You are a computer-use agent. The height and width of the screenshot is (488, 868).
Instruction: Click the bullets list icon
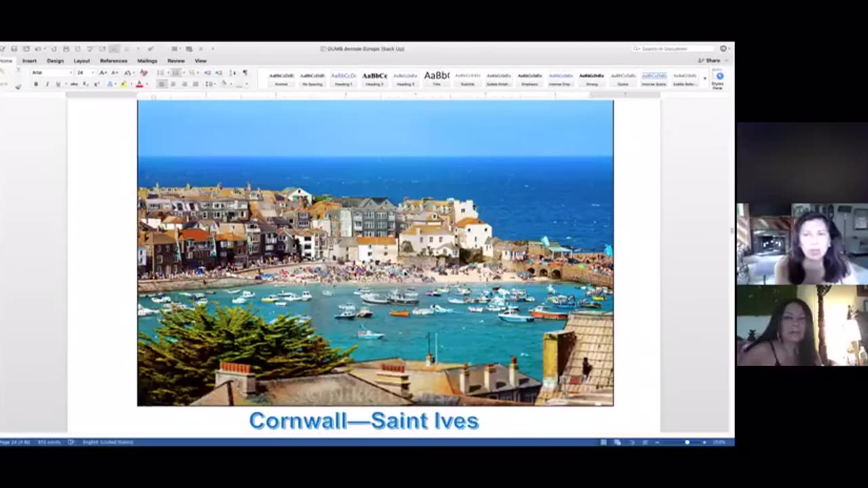[x=161, y=73]
